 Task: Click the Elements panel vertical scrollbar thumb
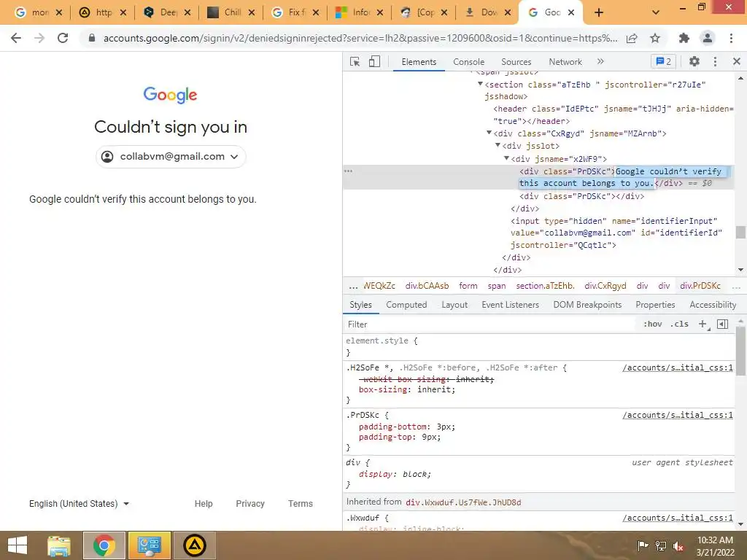(x=740, y=232)
